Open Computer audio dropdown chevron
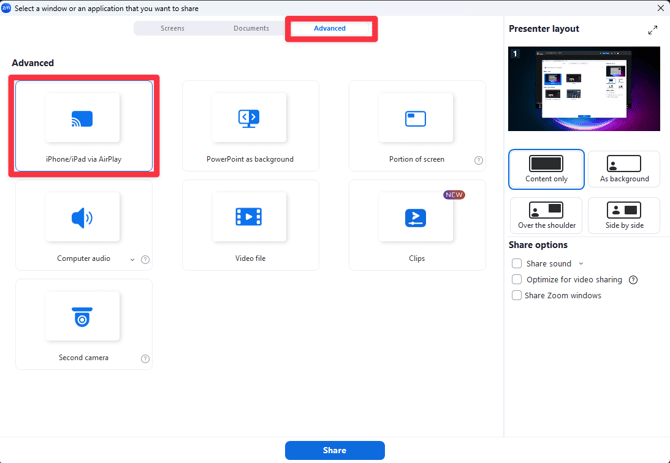670x463 pixels. pyautogui.click(x=132, y=260)
